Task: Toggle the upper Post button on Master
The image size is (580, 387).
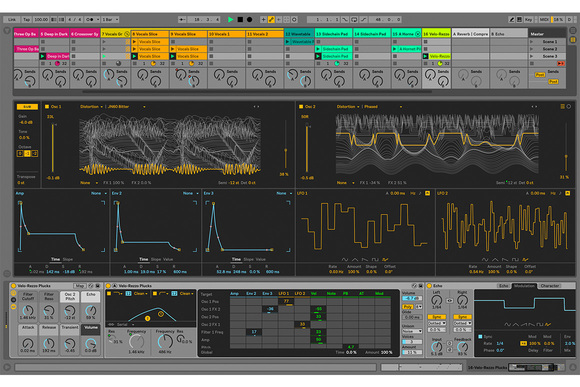Action: pos(540,75)
